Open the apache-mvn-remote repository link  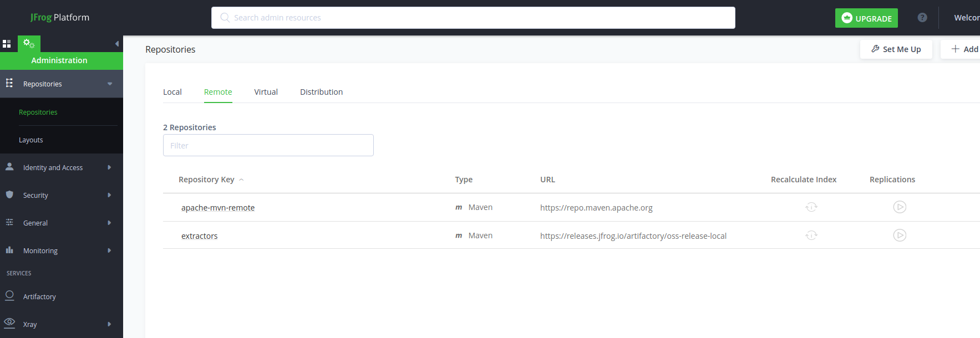pyautogui.click(x=218, y=208)
